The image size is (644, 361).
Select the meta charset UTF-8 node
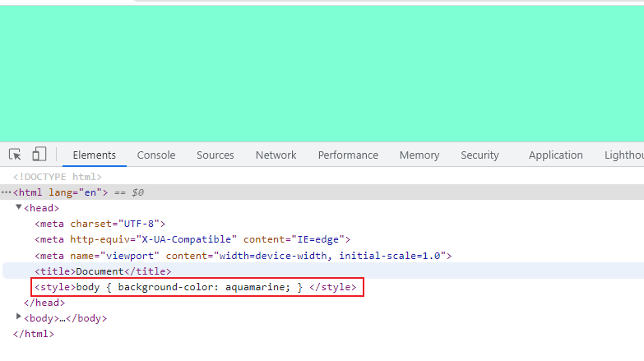100,224
